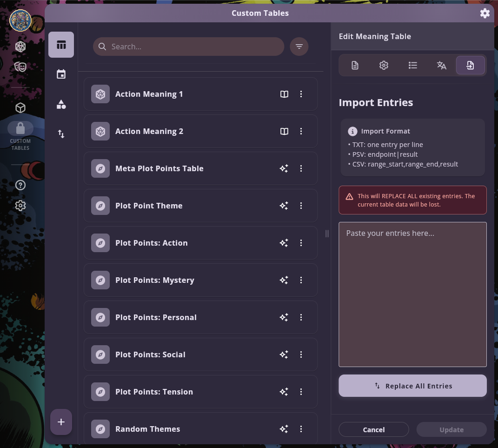
Task: Open the polyhedral dice icon in left sidebar
Action: [x=20, y=47]
